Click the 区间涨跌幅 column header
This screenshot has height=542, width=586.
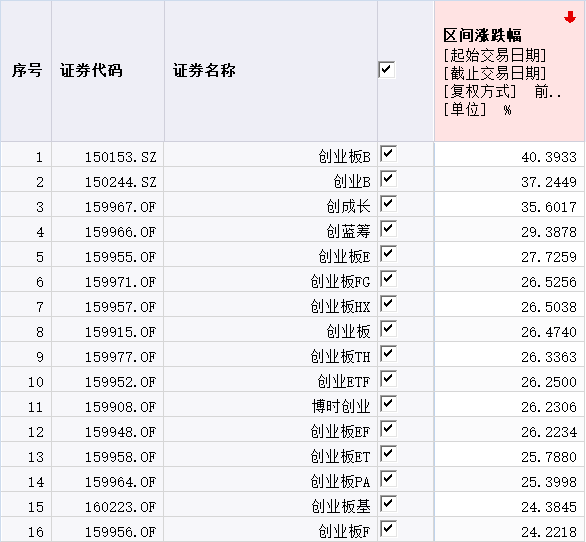point(482,36)
